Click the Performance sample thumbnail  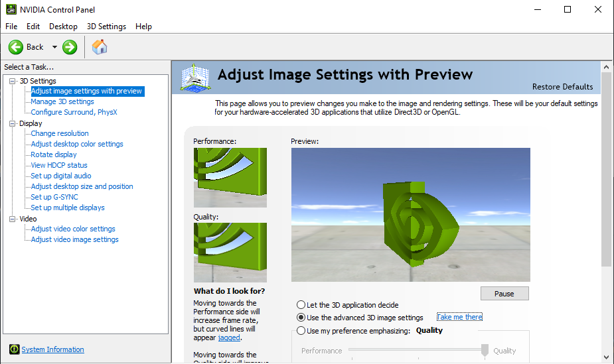(230, 178)
